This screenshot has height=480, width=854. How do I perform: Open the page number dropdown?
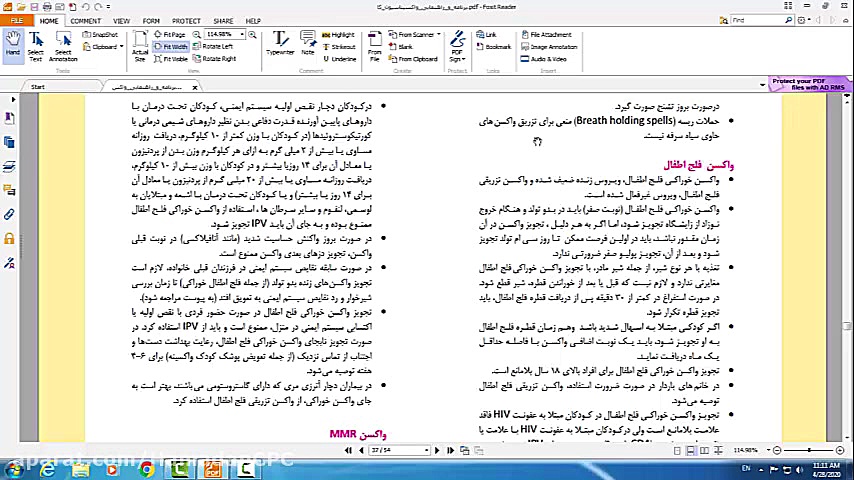(426, 451)
